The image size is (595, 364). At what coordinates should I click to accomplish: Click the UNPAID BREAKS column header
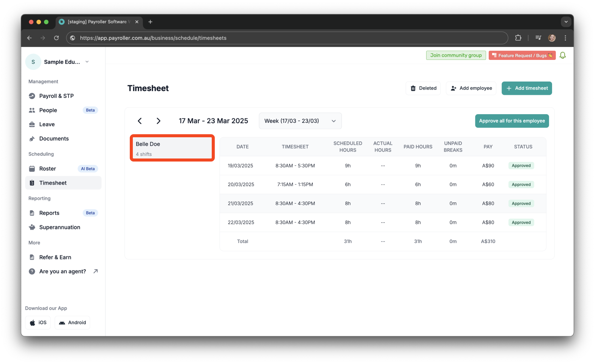click(x=453, y=147)
